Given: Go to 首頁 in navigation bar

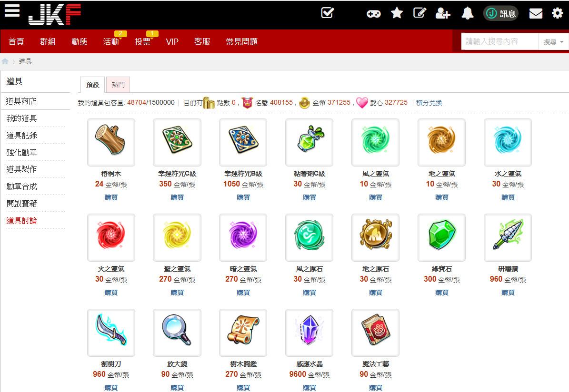Looking at the screenshot, I should 16,42.
